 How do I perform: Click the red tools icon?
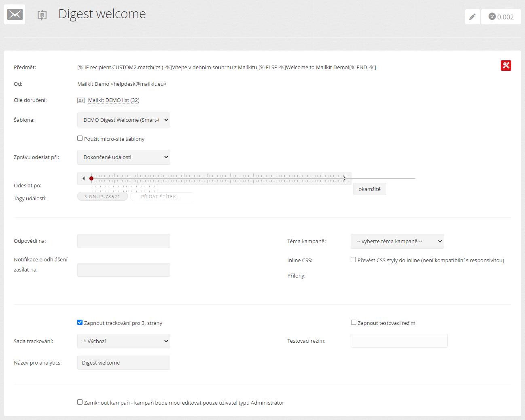tap(506, 66)
